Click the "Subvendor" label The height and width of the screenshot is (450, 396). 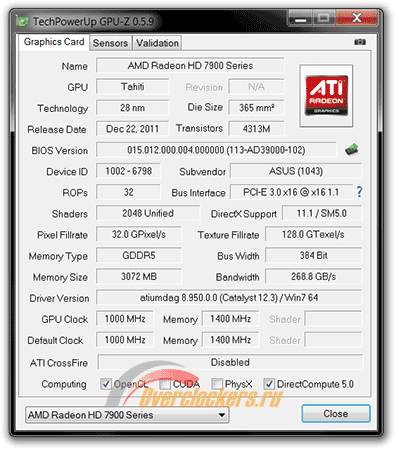[203, 172]
